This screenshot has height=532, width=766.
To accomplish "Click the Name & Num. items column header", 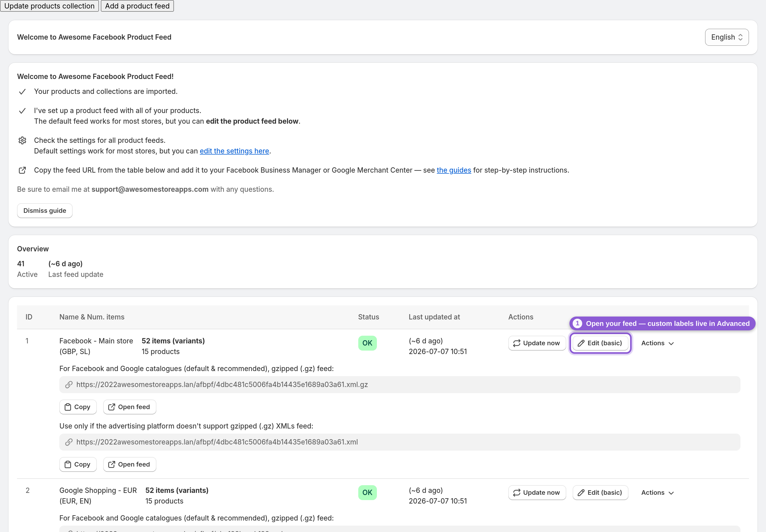I will point(92,317).
